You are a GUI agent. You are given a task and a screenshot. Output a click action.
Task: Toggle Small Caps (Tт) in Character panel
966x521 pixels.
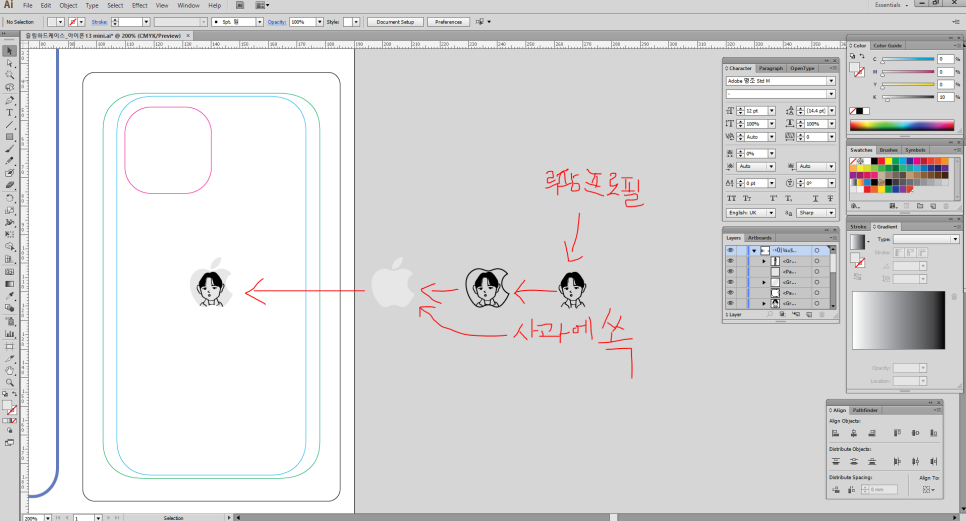pyautogui.click(x=747, y=198)
